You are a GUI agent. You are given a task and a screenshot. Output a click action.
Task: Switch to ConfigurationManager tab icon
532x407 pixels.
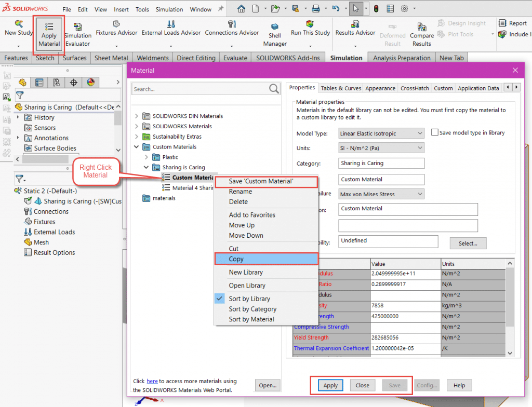pos(56,83)
